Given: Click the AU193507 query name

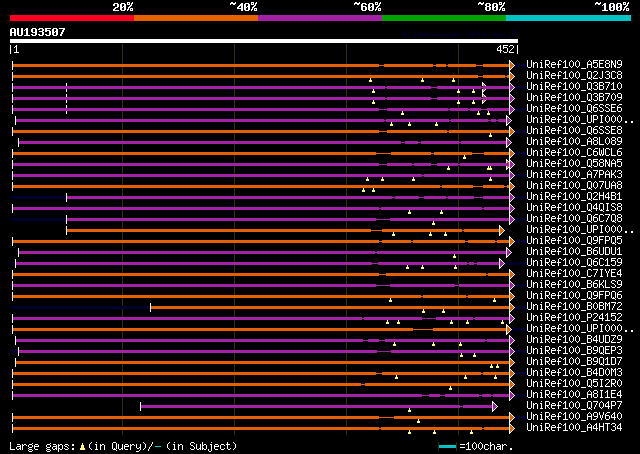Looking at the screenshot, I should pyautogui.click(x=38, y=32).
